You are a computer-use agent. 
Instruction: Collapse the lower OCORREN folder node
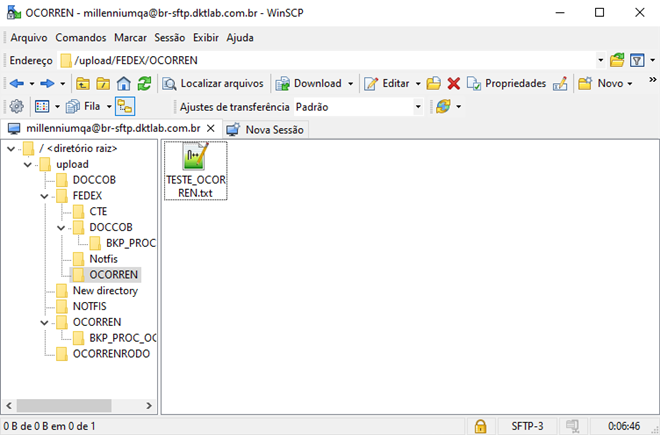(44, 323)
